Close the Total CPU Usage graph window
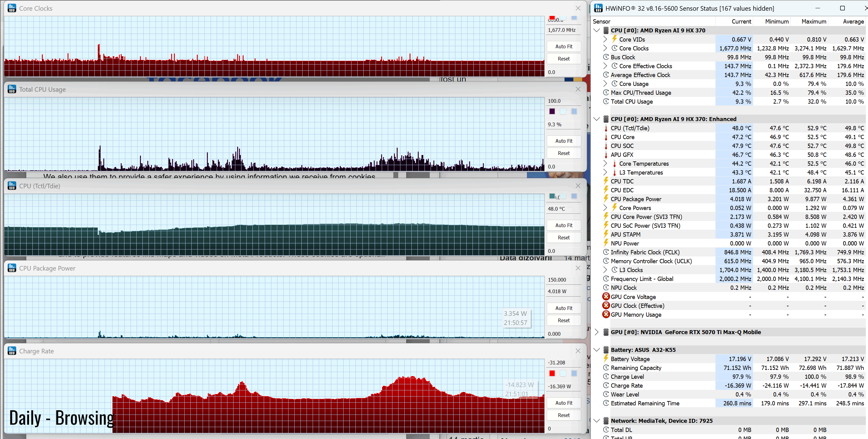 point(578,89)
